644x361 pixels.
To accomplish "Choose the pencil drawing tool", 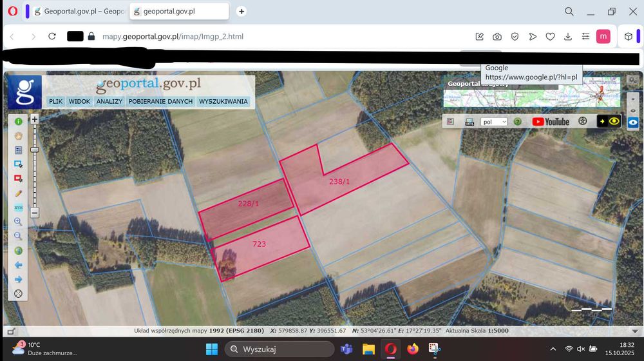I will point(18,193).
